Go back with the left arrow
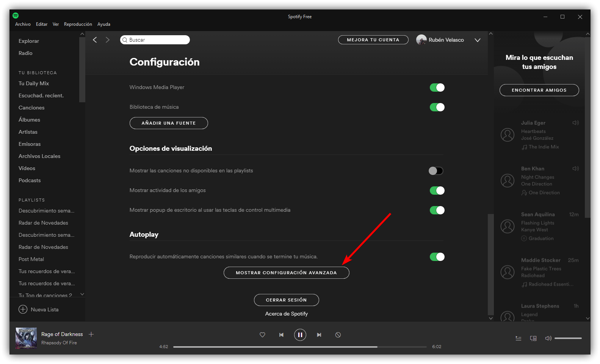 (95, 40)
